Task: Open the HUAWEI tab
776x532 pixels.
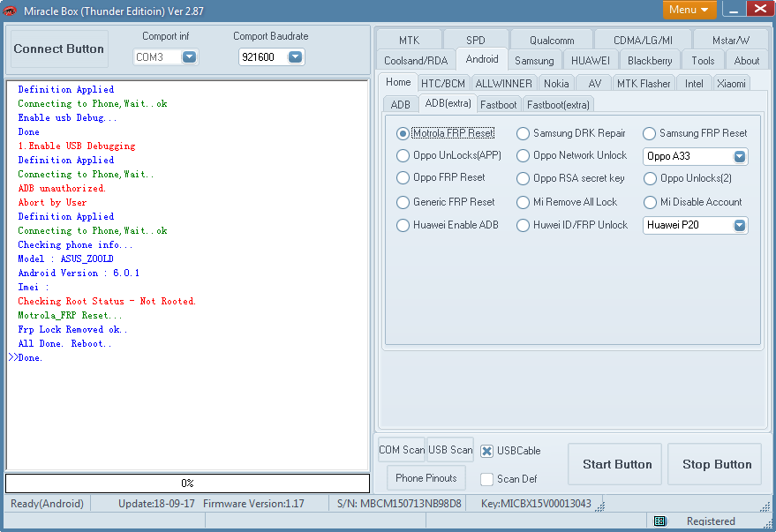Action: click(591, 60)
